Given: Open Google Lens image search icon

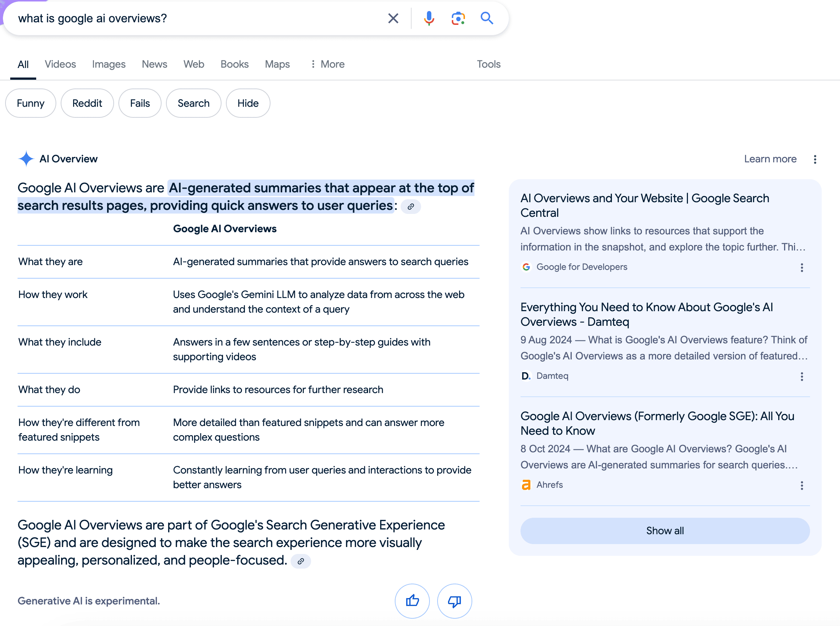Looking at the screenshot, I should [x=458, y=18].
